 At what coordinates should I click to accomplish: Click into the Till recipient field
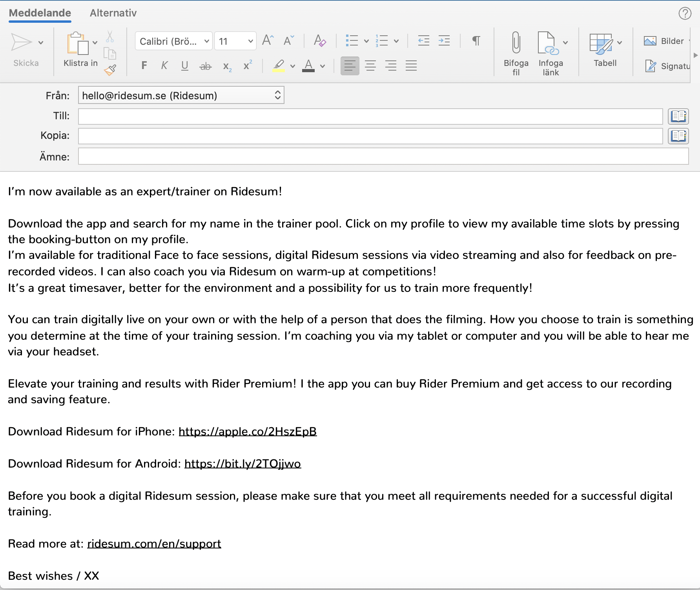coord(370,117)
